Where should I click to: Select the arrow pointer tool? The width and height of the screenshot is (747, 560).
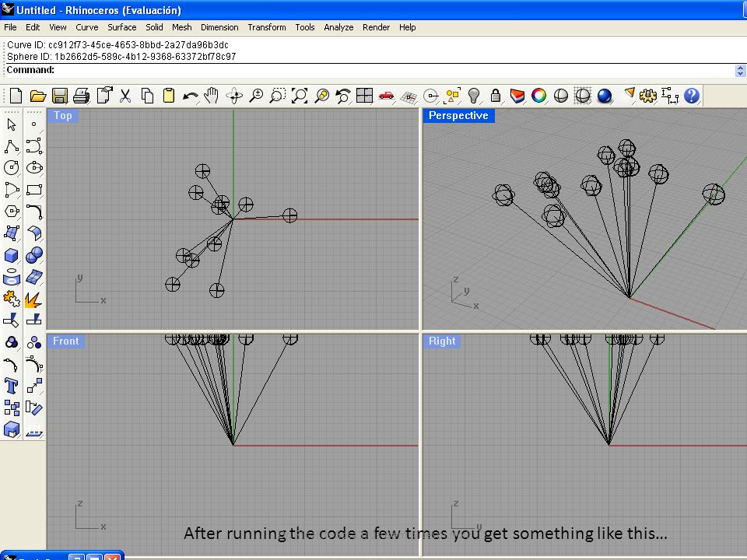12,124
